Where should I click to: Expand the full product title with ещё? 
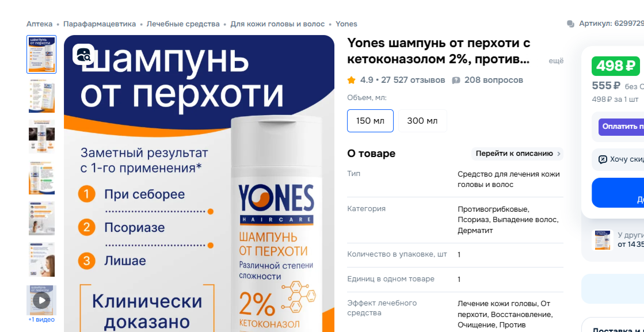(556, 60)
